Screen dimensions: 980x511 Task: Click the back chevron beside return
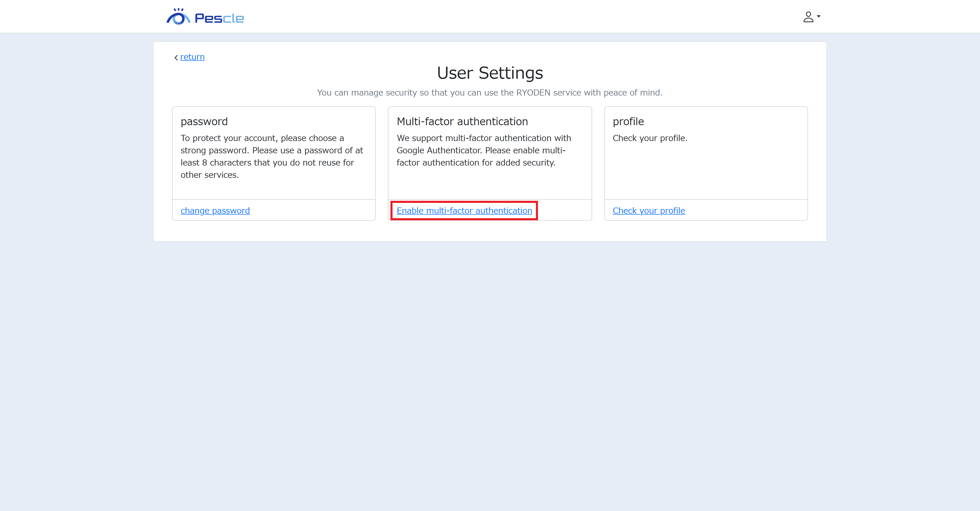[176, 57]
